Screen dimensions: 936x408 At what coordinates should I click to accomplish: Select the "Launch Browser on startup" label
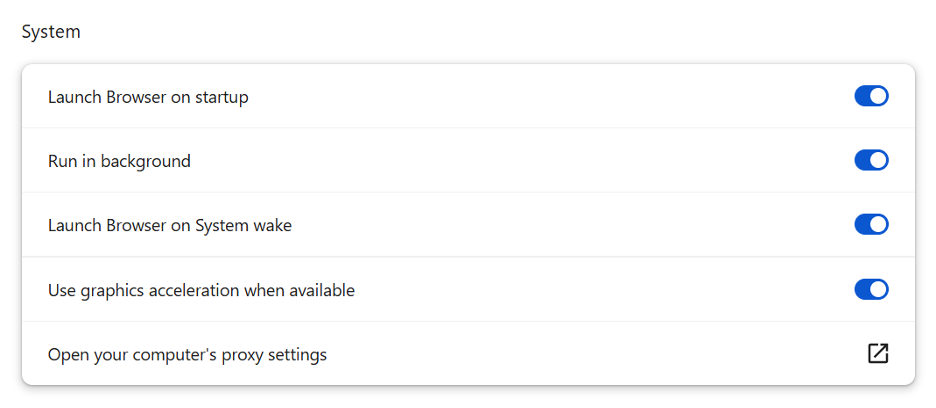point(148,97)
